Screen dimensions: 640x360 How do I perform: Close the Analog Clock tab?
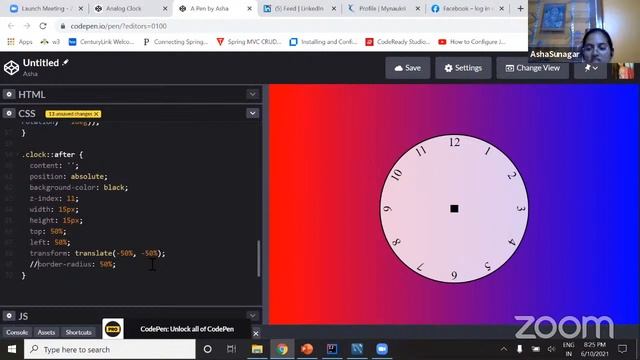[165, 8]
